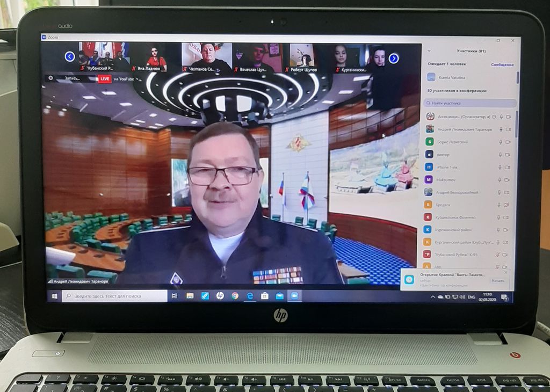Toggle виктор microphone icon
Viewport: 550px width, 392px height.
click(x=501, y=155)
